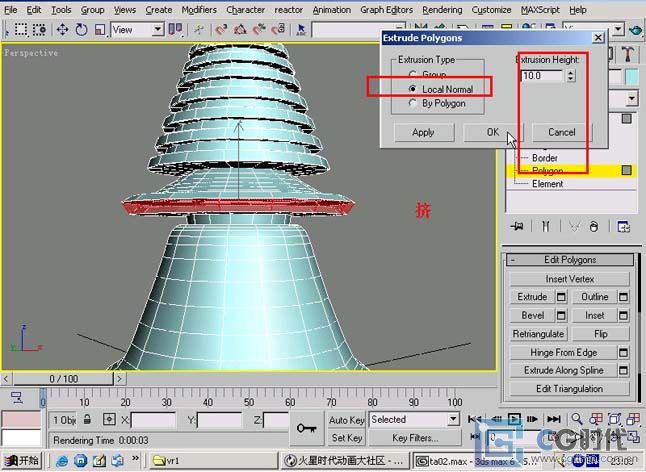Select the Group extrusion type radio
The height and width of the screenshot is (472, 646).
(x=412, y=74)
